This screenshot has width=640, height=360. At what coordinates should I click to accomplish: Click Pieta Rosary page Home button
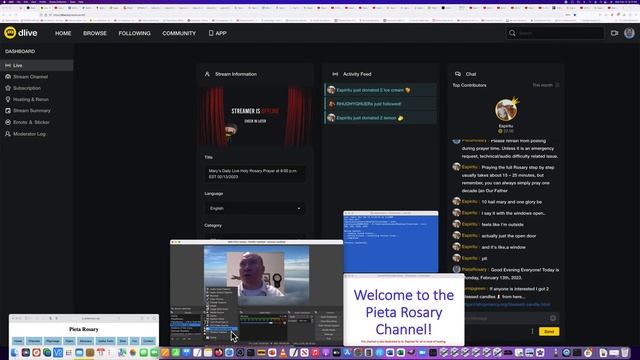[x=18, y=341]
